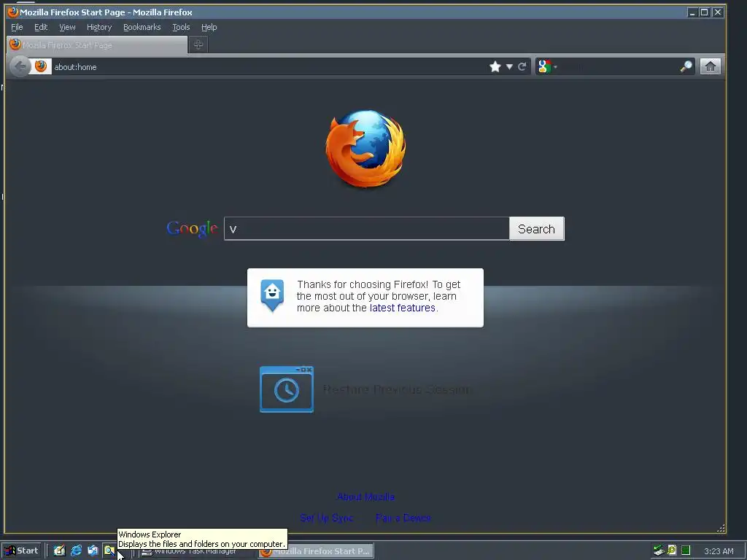Open Windows Explorer from quick launch
747x560 pixels.
click(x=109, y=551)
